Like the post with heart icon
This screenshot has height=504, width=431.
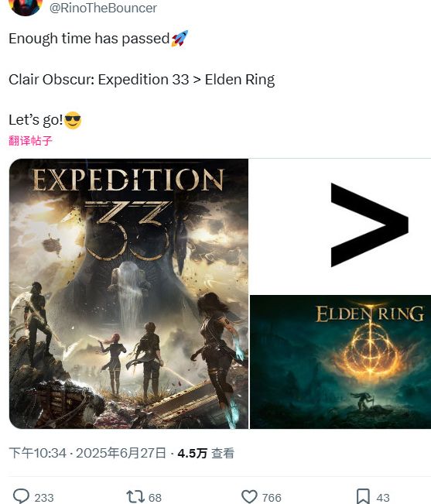pyautogui.click(x=249, y=496)
